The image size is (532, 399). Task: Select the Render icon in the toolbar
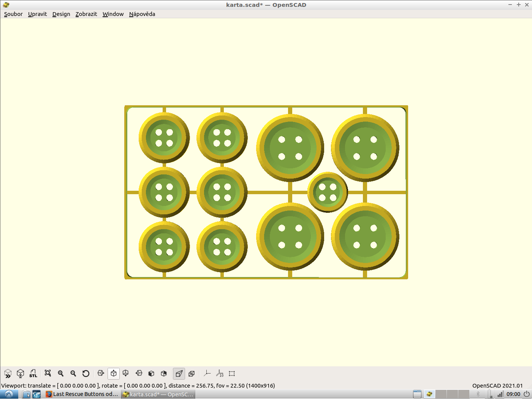point(20,374)
